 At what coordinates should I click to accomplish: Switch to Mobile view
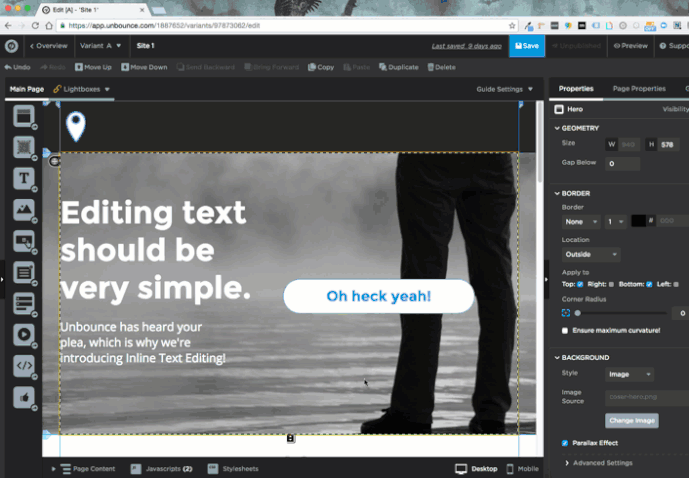point(522,469)
